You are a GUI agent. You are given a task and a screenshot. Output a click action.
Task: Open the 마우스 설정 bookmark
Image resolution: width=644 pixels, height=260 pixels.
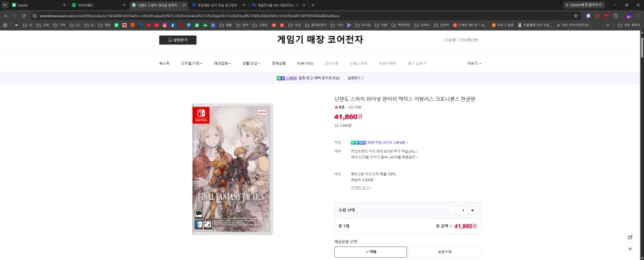502,25
